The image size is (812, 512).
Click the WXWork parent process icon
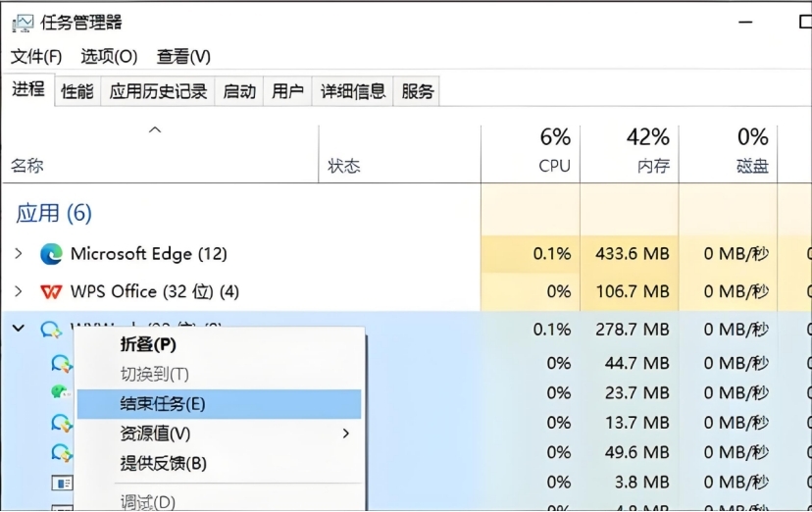coord(51,330)
